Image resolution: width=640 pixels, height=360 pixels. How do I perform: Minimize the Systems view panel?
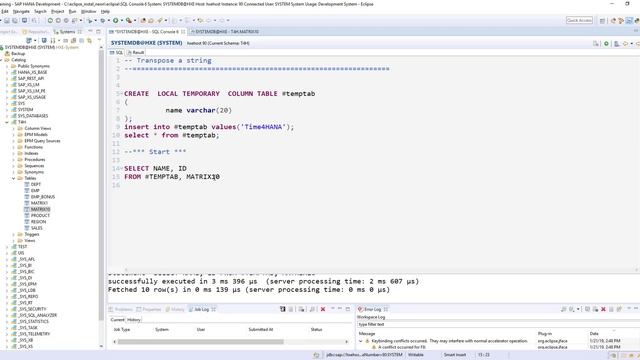click(90, 31)
